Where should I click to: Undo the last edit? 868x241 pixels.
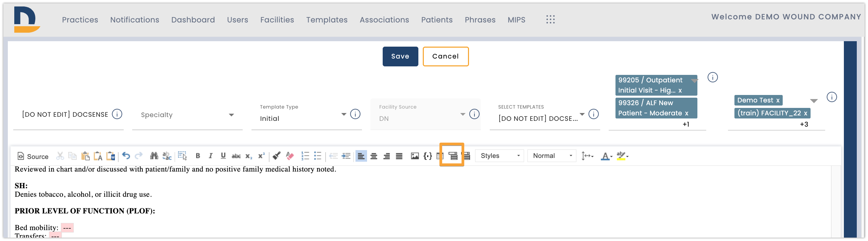(126, 156)
